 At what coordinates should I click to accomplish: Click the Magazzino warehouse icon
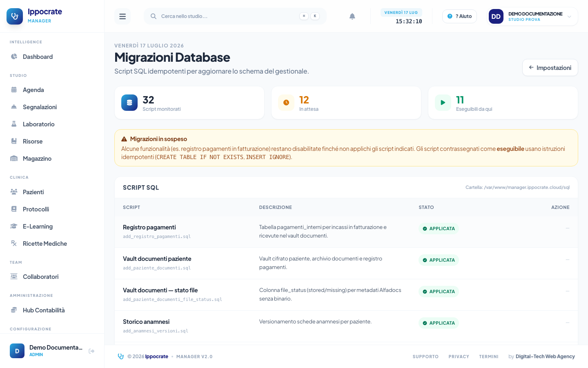pyautogui.click(x=14, y=158)
